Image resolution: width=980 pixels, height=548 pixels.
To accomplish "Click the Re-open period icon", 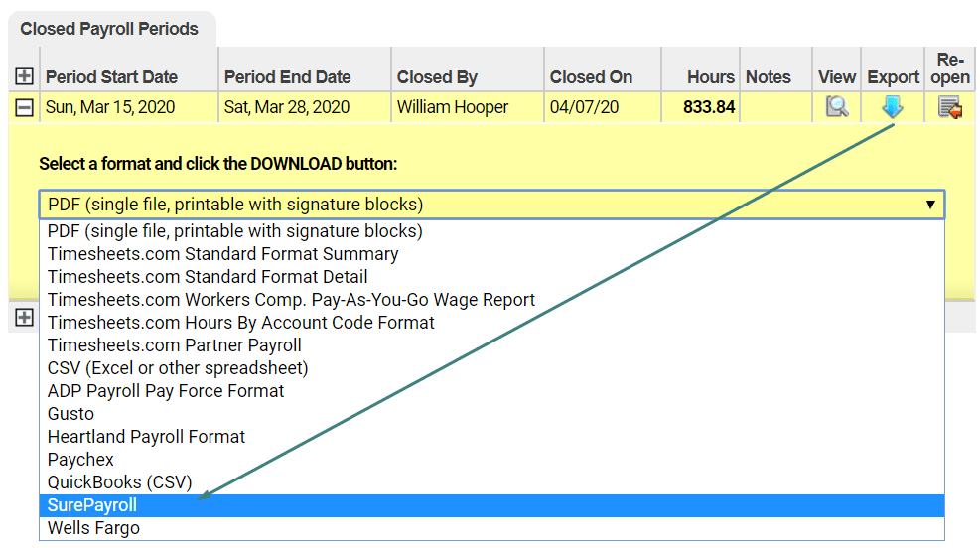I will click(950, 107).
